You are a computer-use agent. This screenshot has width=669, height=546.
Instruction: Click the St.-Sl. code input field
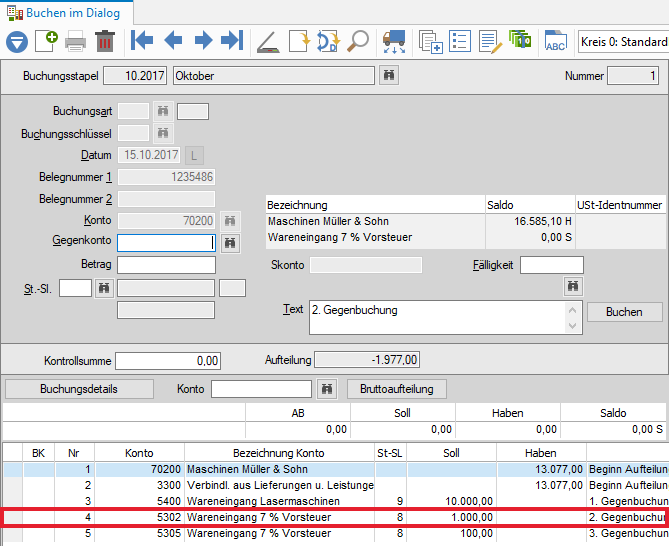pos(76,288)
